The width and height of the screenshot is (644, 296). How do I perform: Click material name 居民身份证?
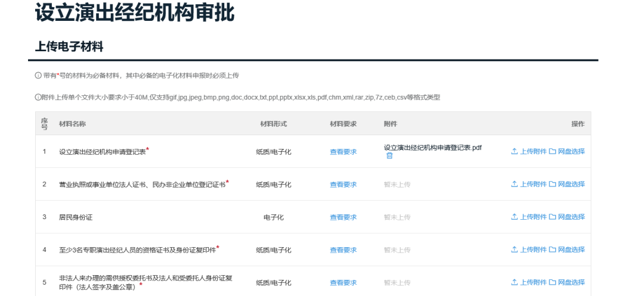pyautogui.click(x=76, y=217)
